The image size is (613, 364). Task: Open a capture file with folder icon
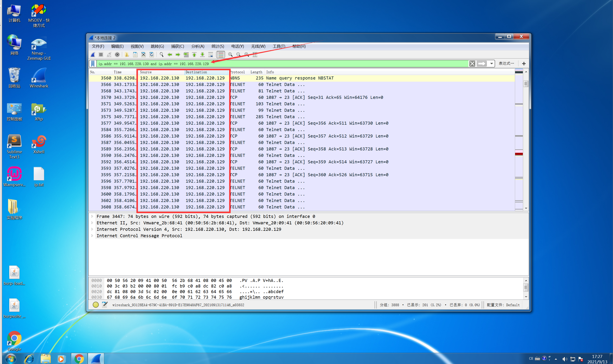point(127,55)
